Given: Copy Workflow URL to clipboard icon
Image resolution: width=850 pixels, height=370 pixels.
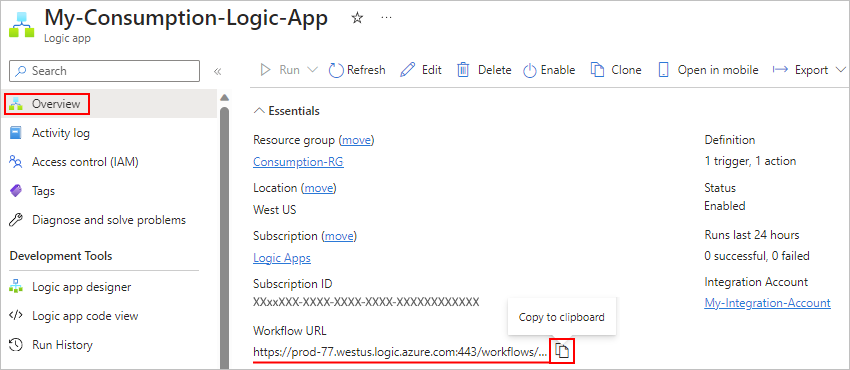Looking at the screenshot, I should click(x=563, y=351).
